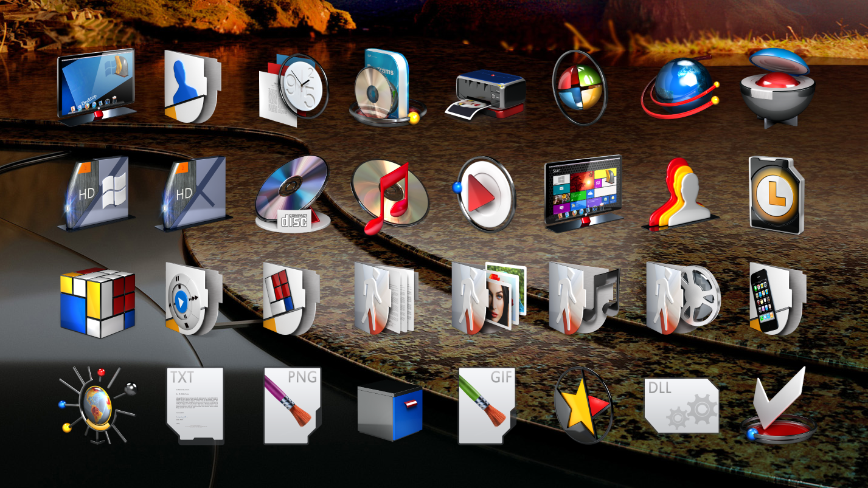Click the blue globe network icon
Viewport: 868px width, 488px height.
pos(679,88)
